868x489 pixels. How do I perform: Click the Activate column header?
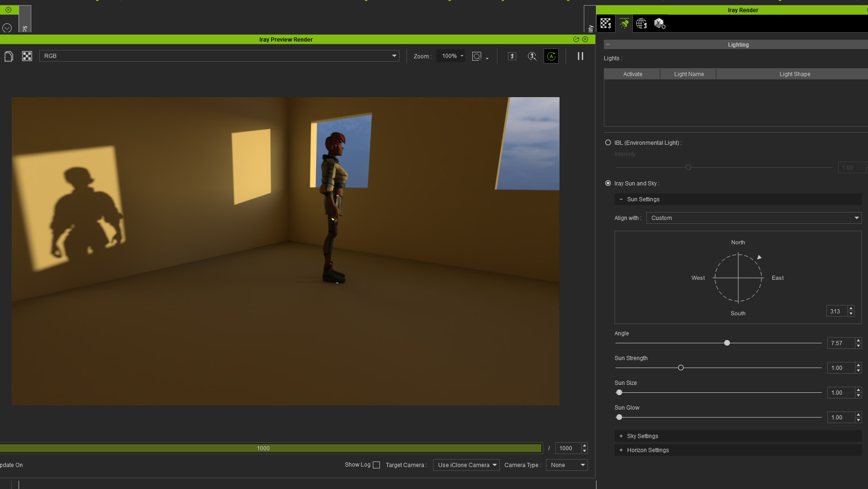pos(632,74)
